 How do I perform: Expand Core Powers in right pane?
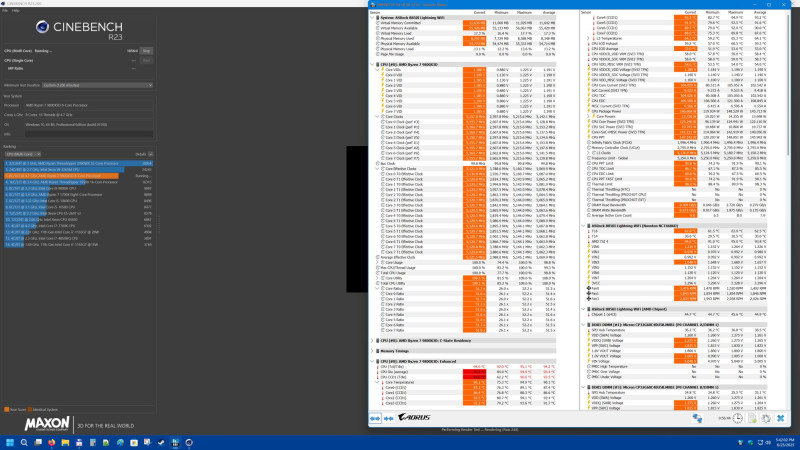coord(588,116)
